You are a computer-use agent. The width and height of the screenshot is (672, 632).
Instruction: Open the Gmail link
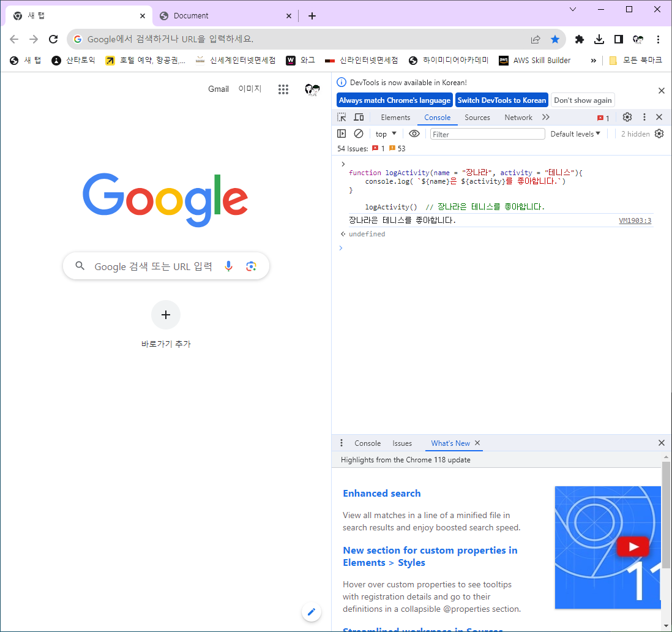pyautogui.click(x=218, y=89)
